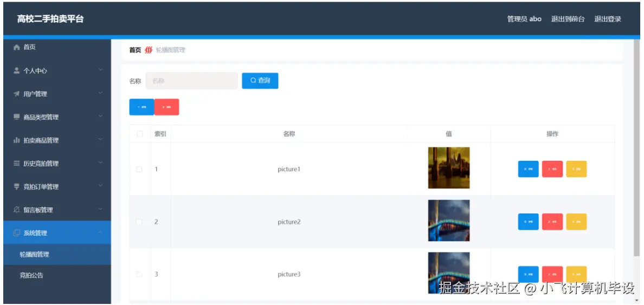The height and width of the screenshot is (305, 644).
Task: Collapse the 系统管理 menu chevron
Action: [x=101, y=233]
